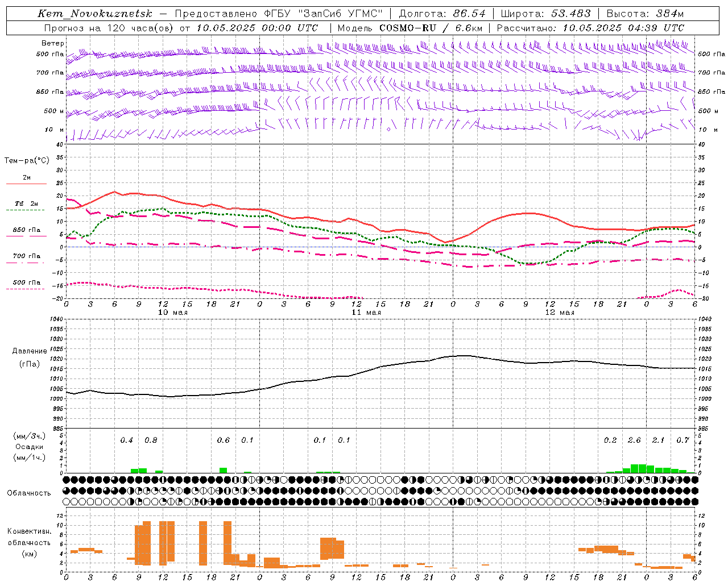
Task: Click the '500 м' wind level label on left
Action: coord(54,111)
